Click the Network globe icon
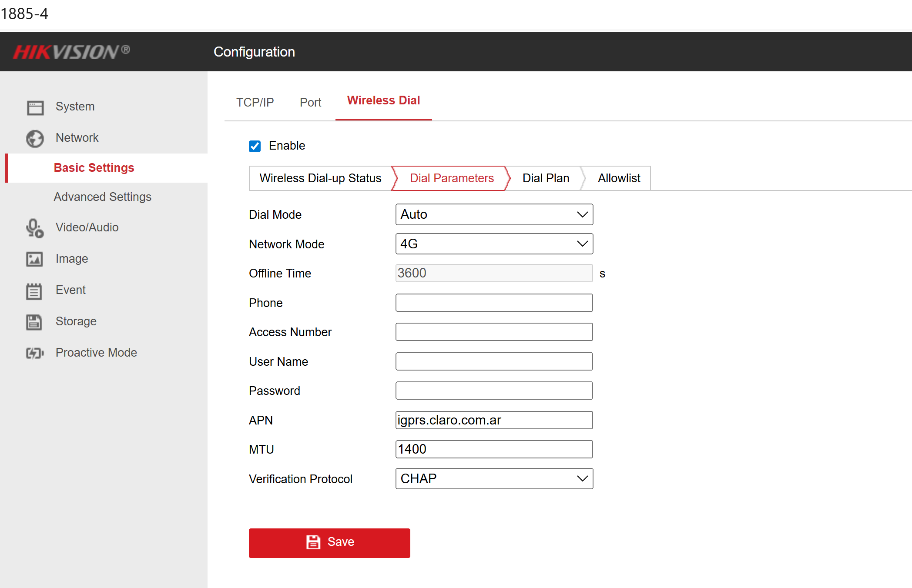Viewport: 912px width, 588px height. (35, 138)
